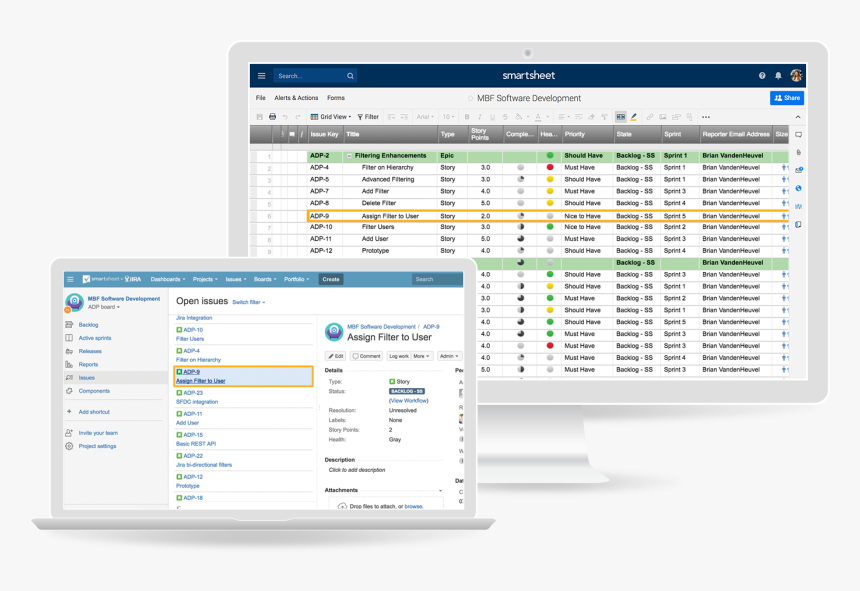The height and width of the screenshot is (591, 860).
Task: Open the Switch filter dropdown
Action: (248, 302)
